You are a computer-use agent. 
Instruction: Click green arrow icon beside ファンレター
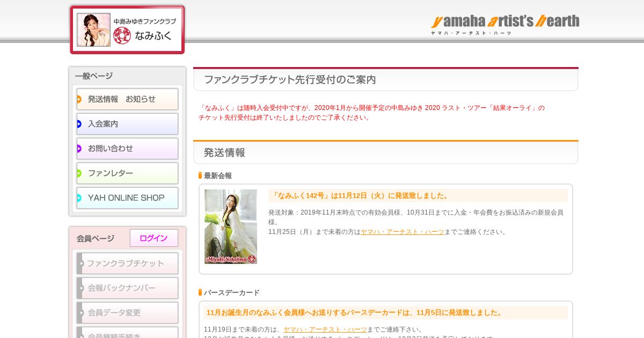coord(79,173)
